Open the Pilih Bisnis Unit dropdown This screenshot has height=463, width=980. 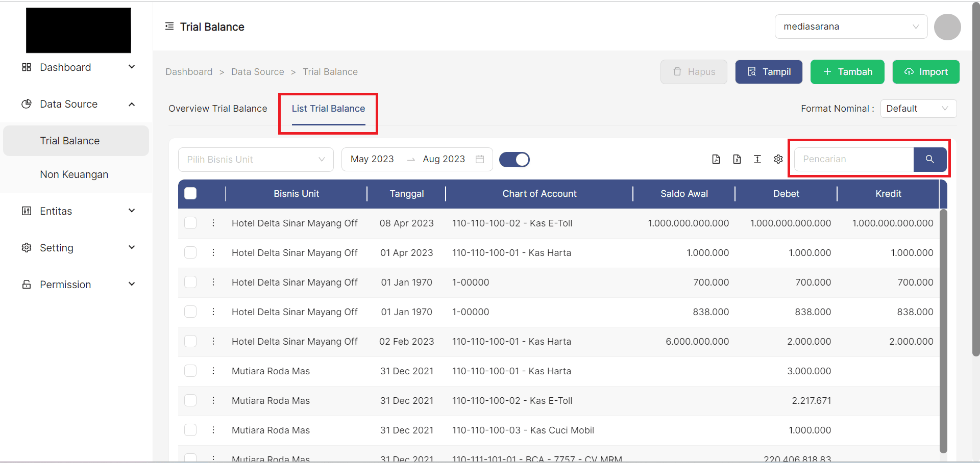[x=256, y=160]
